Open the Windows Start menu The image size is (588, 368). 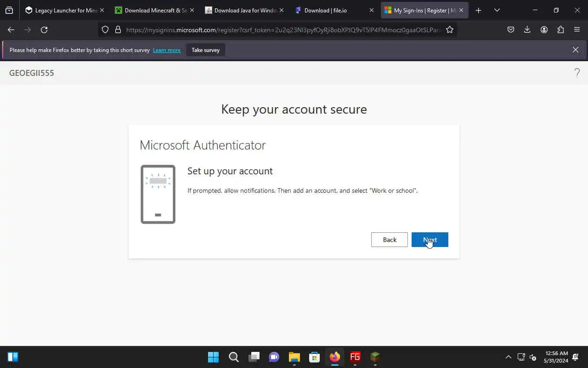pos(213,357)
